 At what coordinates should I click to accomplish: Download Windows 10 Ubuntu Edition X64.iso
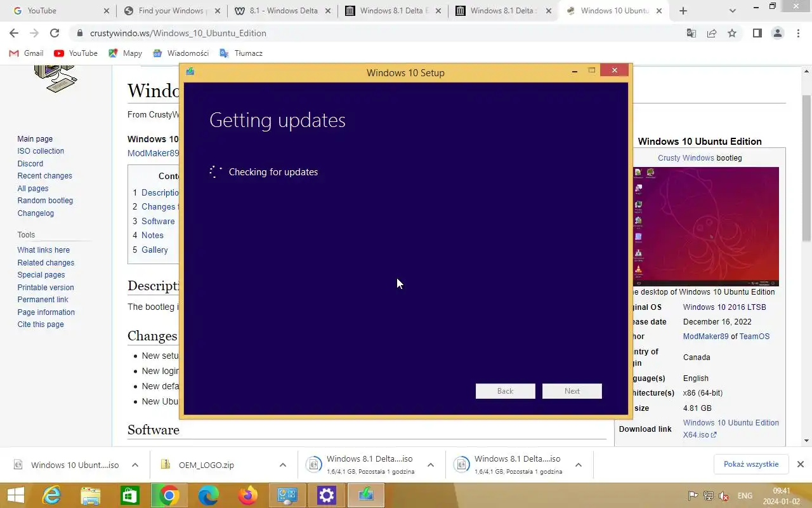(731, 429)
